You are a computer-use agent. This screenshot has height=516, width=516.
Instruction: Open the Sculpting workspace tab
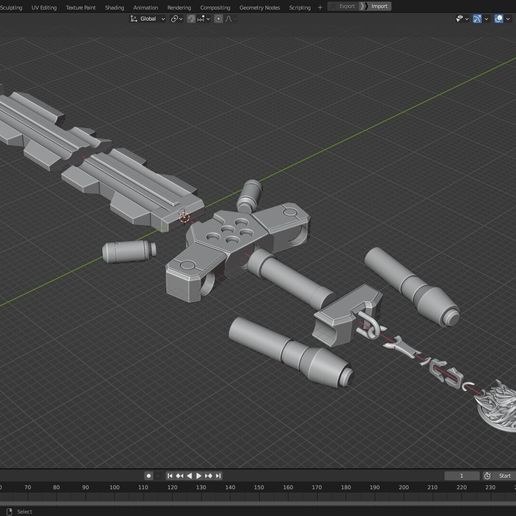pyautogui.click(x=11, y=8)
